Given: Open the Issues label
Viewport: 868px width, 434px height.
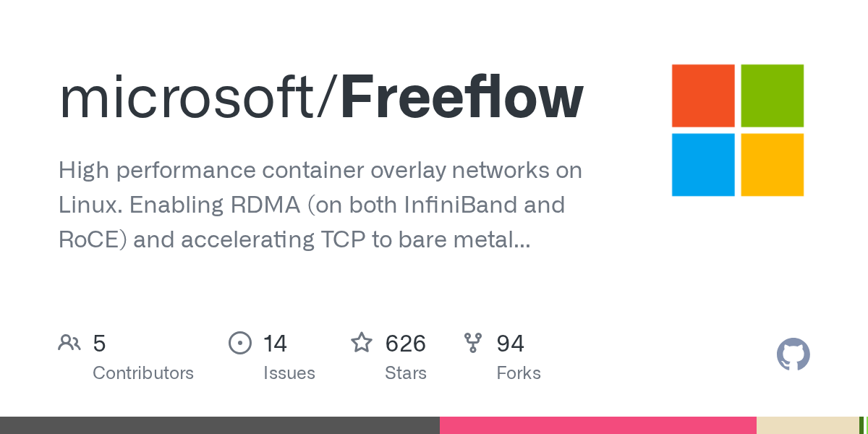Looking at the screenshot, I should (289, 373).
